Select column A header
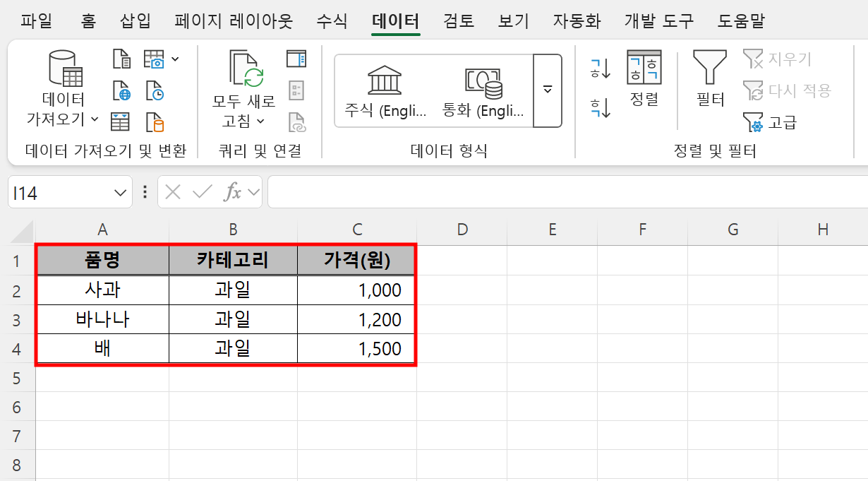868x481 pixels. [102, 230]
